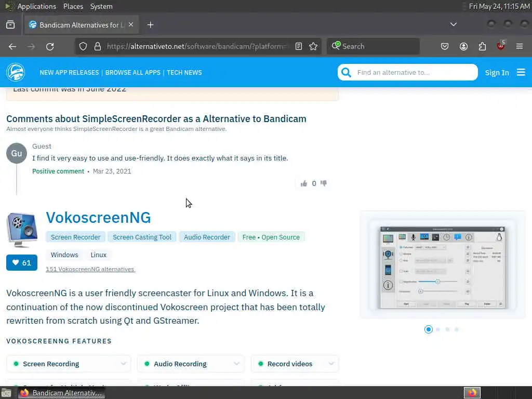Click the VokoscreenNG app icon

coord(22,230)
